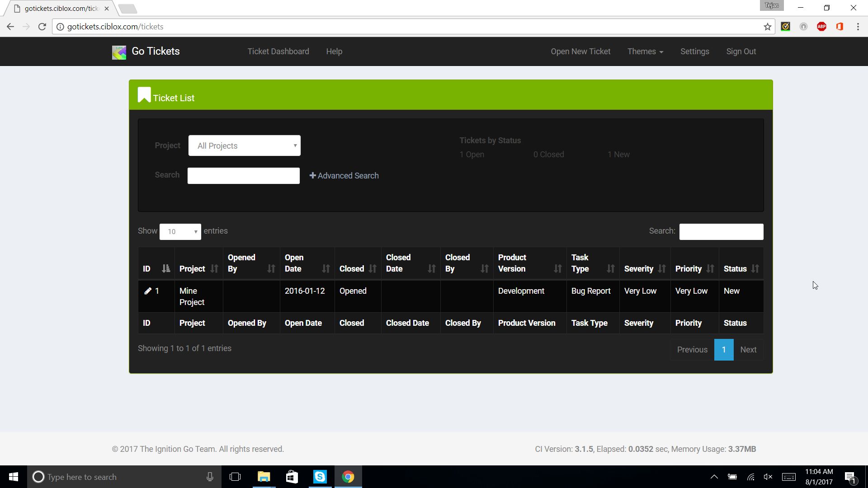Open the Help menu item

[x=334, y=52]
